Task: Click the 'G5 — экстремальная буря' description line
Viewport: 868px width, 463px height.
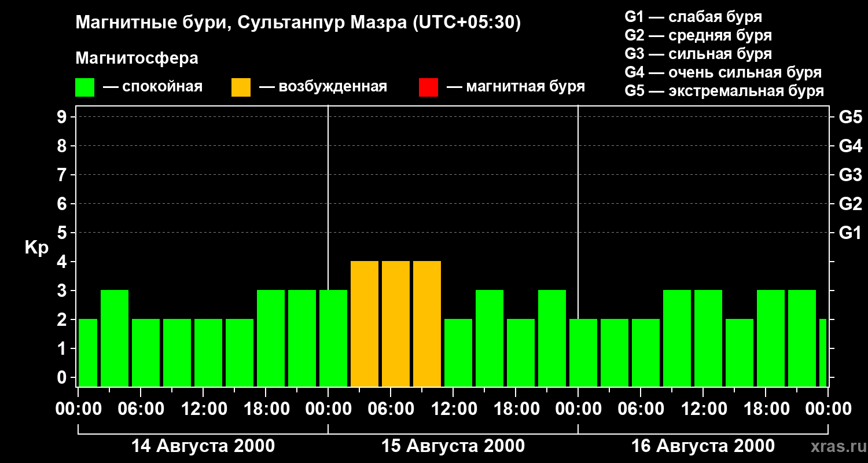Action: pyautogui.click(x=724, y=91)
